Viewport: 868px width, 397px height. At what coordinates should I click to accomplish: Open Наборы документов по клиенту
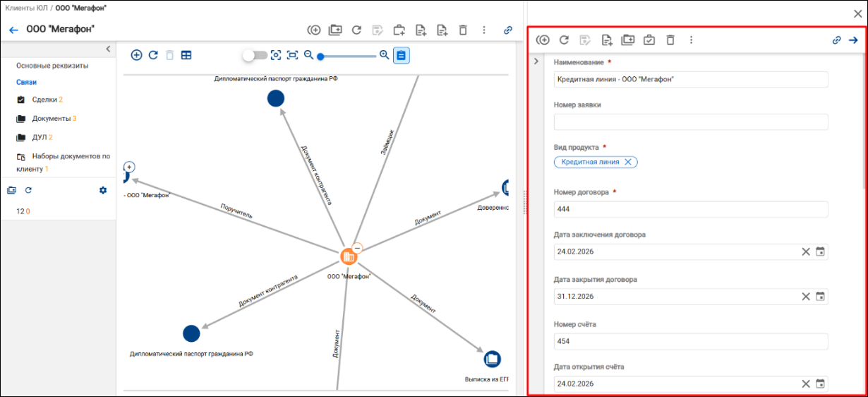[63, 162]
